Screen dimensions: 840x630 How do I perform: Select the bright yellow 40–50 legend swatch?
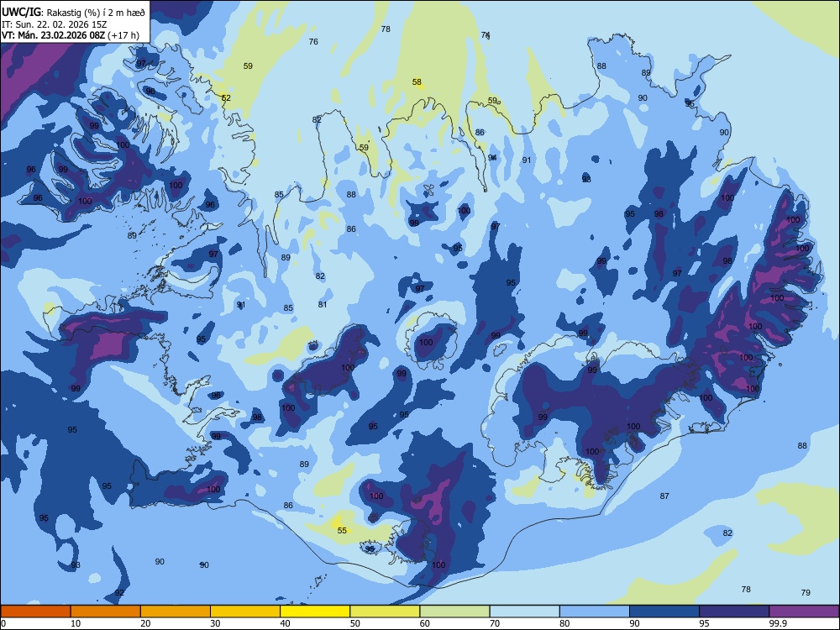tap(315, 612)
